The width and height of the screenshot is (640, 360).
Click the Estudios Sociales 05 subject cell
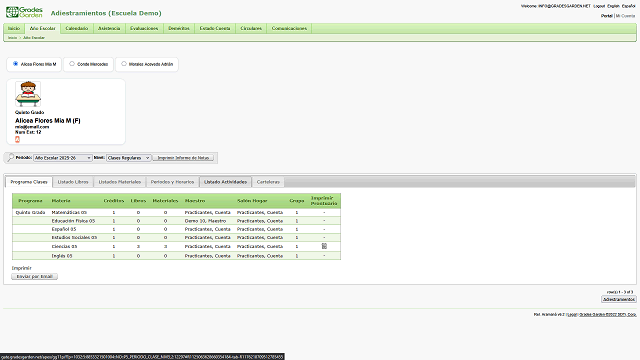[x=74, y=237]
